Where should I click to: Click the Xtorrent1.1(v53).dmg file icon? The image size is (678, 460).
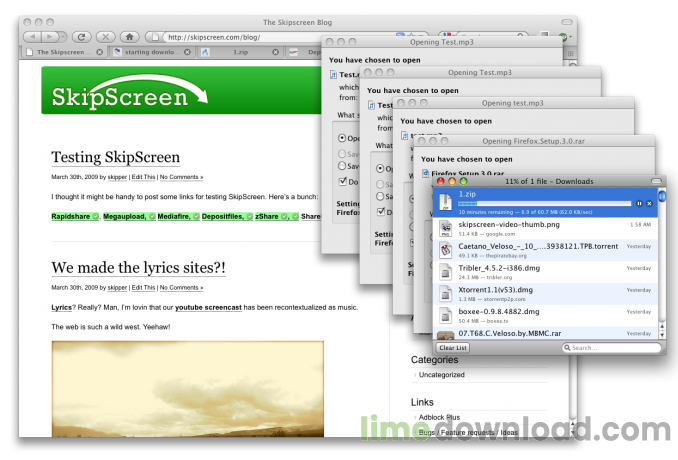445,294
